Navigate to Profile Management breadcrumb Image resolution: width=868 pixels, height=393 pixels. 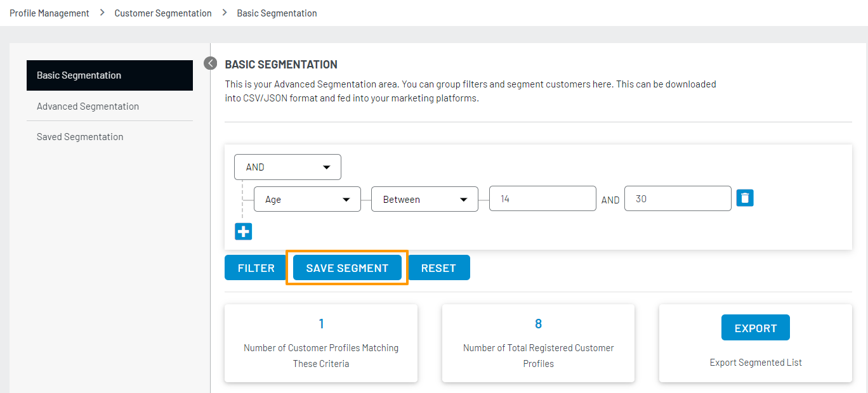pyautogui.click(x=49, y=13)
